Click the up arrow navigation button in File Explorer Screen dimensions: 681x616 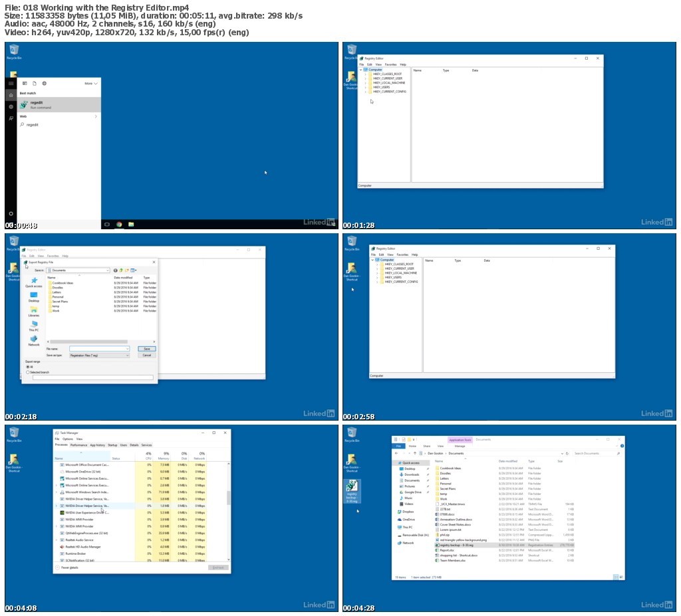[415, 453]
